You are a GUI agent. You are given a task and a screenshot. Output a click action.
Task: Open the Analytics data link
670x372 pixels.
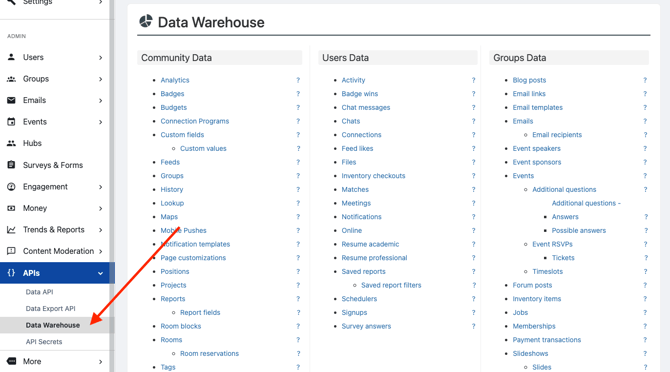pyautogui.click(x=175, y=80)
